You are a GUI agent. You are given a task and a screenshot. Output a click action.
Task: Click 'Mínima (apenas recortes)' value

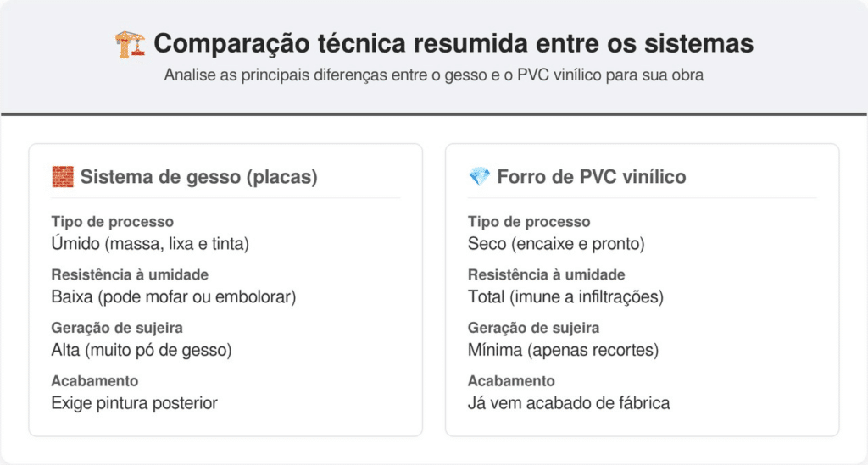[563, 350]
